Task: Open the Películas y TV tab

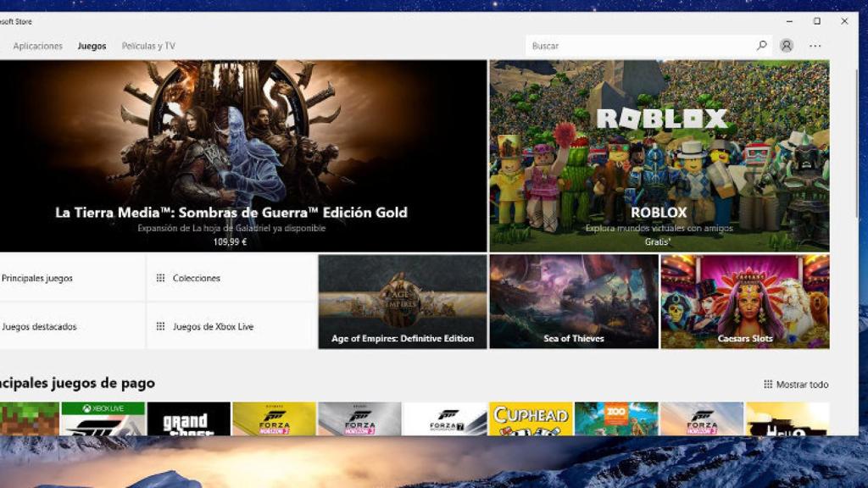Action: click(148, 46)
